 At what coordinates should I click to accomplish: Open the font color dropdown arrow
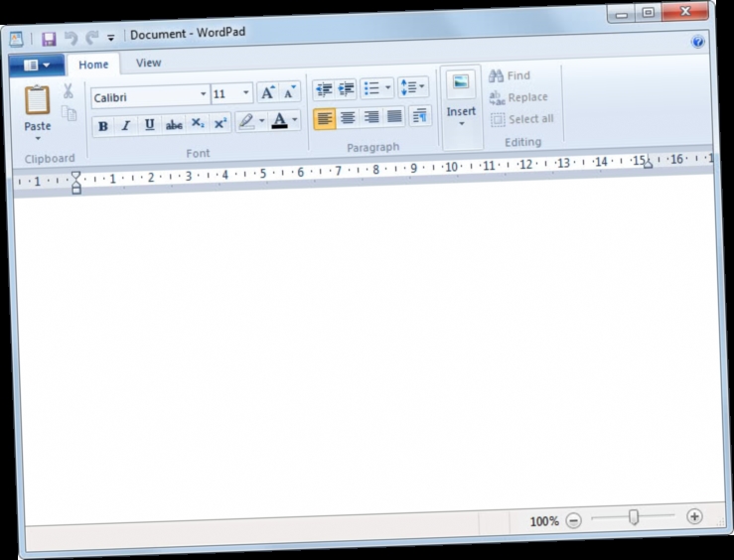(294, 120)
